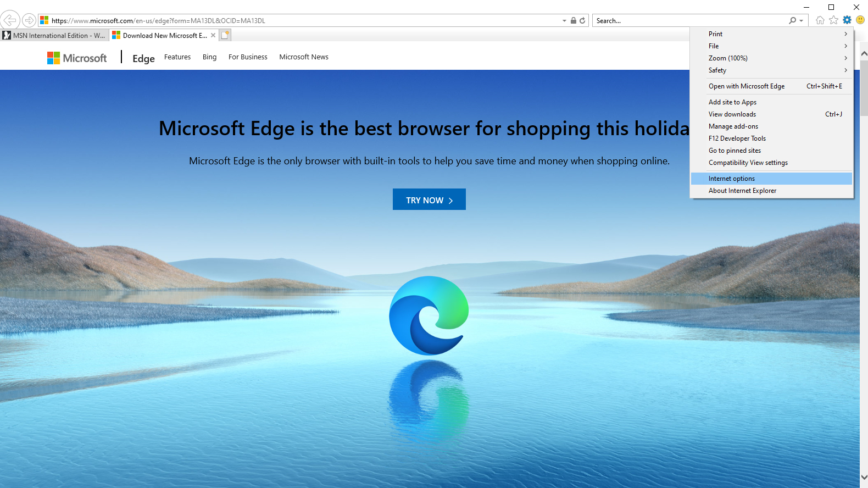Switch to MSN International Edition tab

tap(55, 35)
